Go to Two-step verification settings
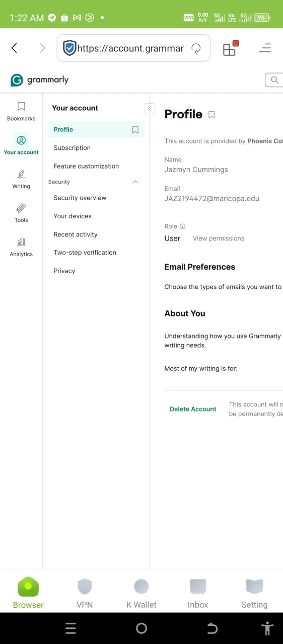Image resolution: width=283 pixels, height=644 pixels. click(x=85, y=253)
